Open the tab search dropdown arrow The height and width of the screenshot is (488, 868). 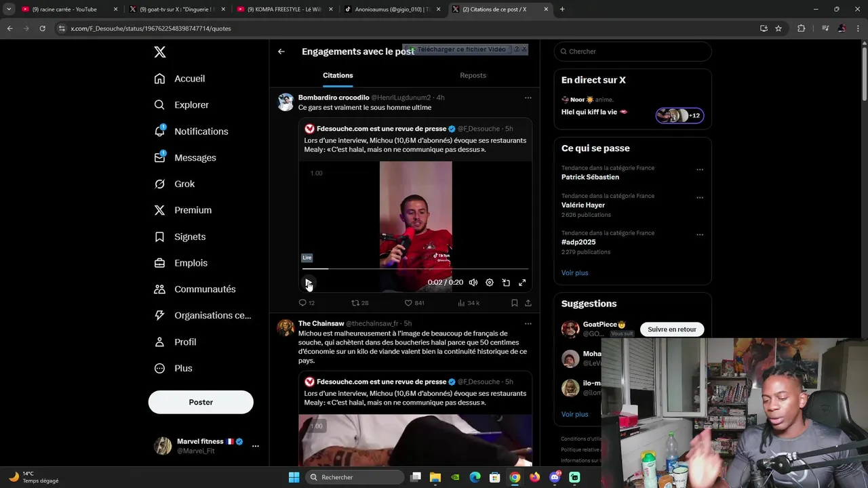(x=9, y=9)
